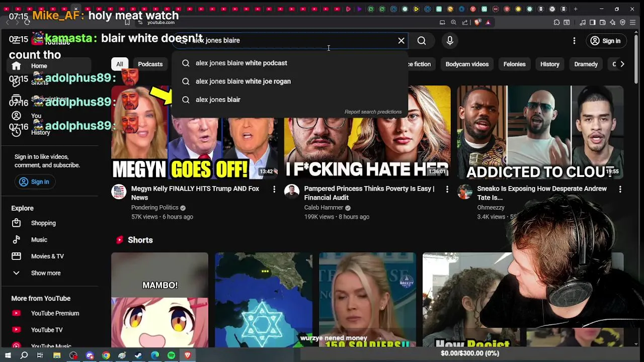Open 'Sneako Is Exposing' video title
644x362 pixels.
pyautogui.click(x=542, y=193)
